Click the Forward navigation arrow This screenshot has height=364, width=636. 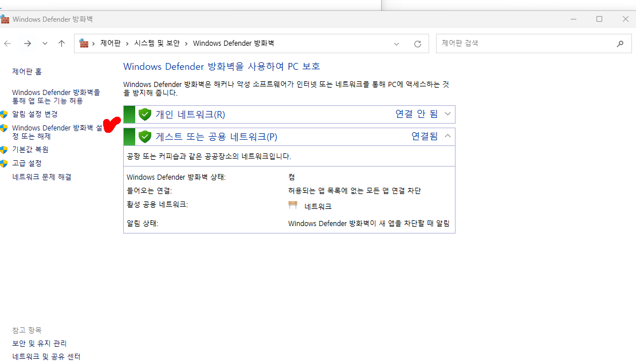pyautogui.click(x=27, y=43)
